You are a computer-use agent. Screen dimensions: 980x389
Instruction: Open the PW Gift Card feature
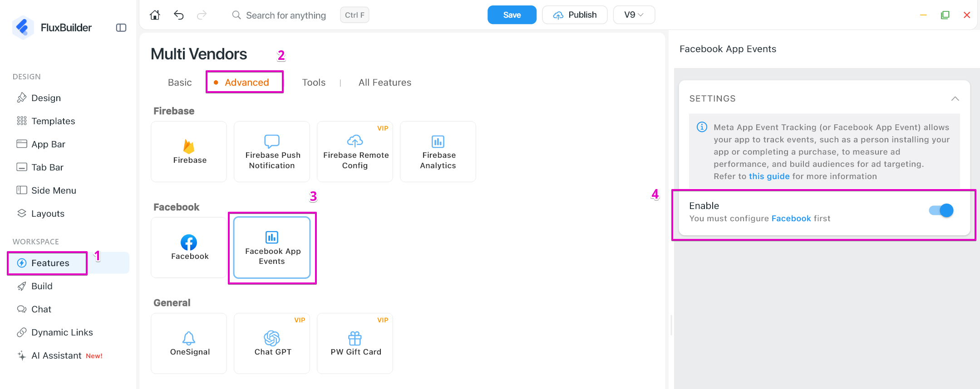pos(355,343)
